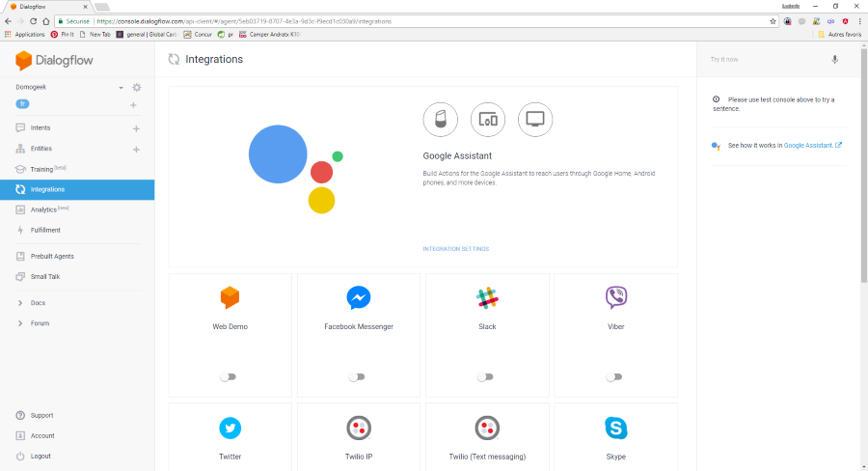The height and width of the screenshot is (471, 868).
Task: Select Integrations in the sidebar
Action: [x=77, y=189]
